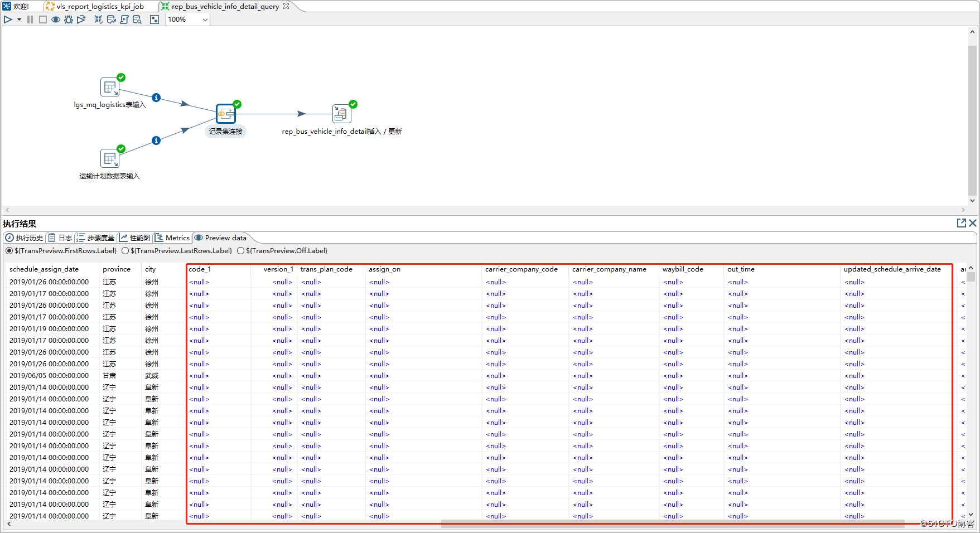
Task: Click the version_1 column header
Action: pos(274,269)
